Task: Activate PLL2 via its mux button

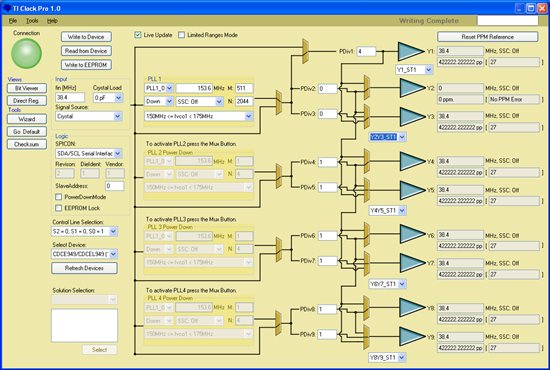Action: (279, 176)
